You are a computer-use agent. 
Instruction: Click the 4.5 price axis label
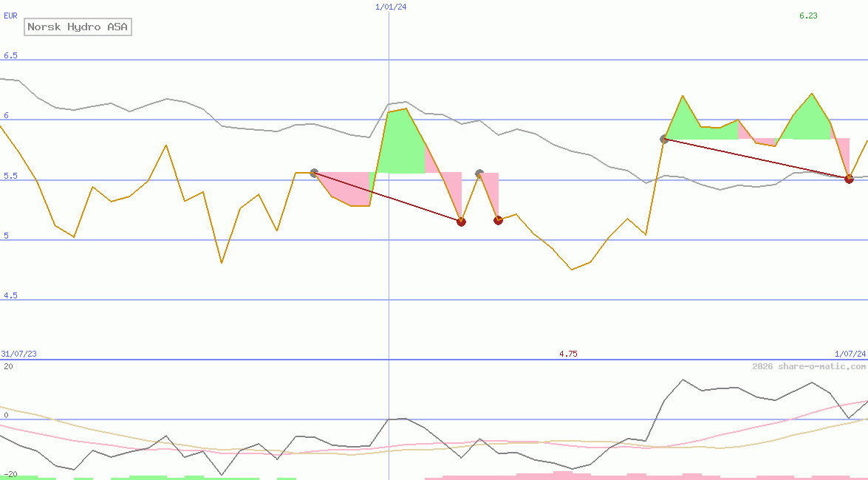click(10, 295)
